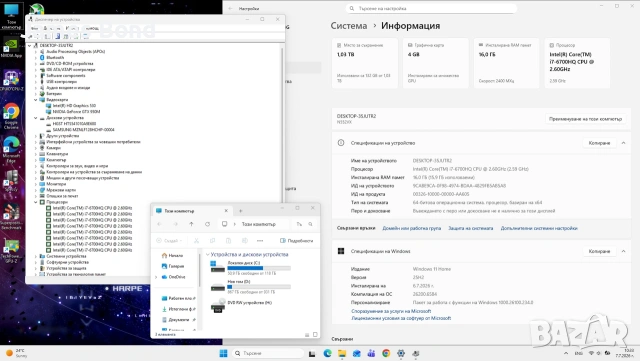This screenshot has height=361, width=640.
Task: Open new tab in File Explorer
Action: [x=240, y=211]
